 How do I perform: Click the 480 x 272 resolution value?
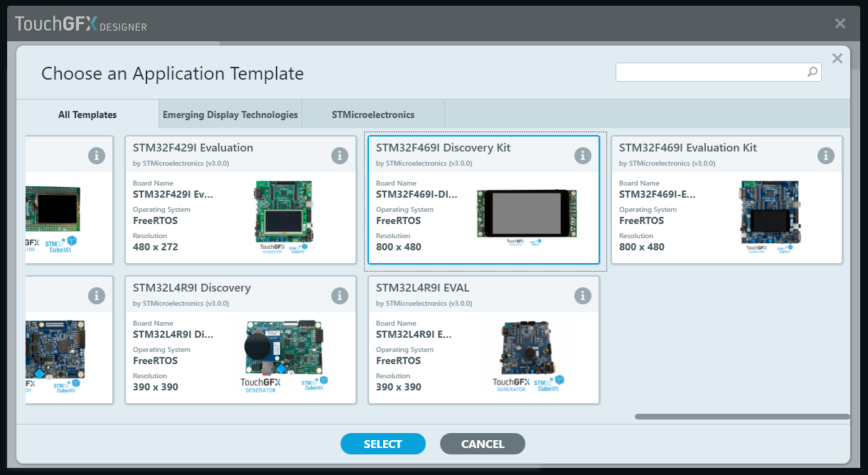[156, 247]
